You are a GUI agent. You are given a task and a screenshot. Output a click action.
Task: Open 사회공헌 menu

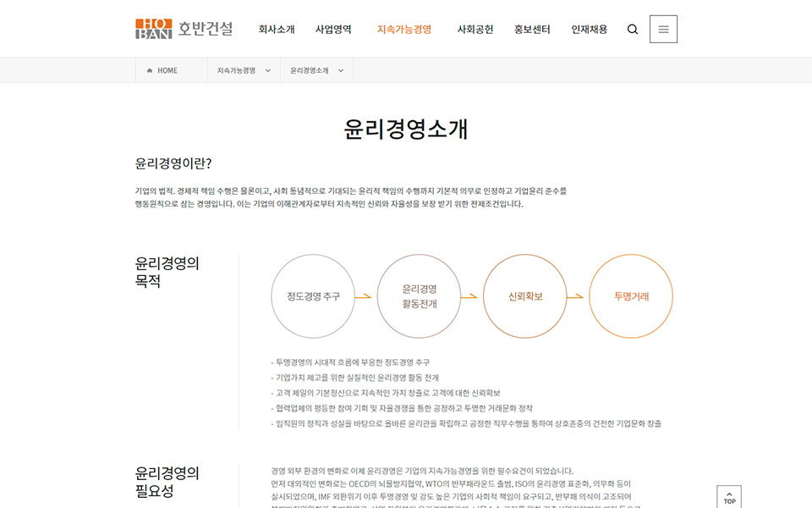point(475,30)
